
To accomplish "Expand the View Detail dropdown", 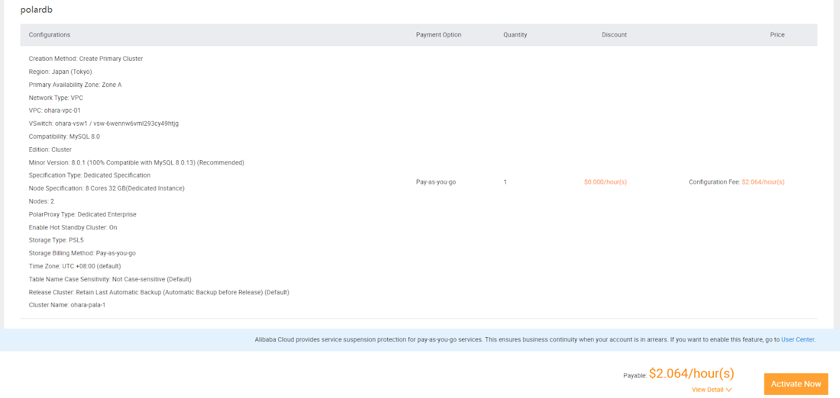I will 711,389.
